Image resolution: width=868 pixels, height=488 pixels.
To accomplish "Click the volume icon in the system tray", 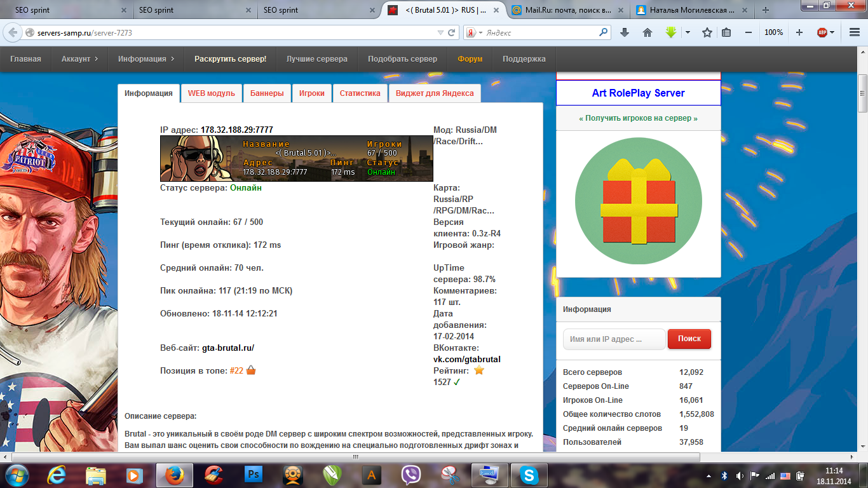I will [739, 475].
